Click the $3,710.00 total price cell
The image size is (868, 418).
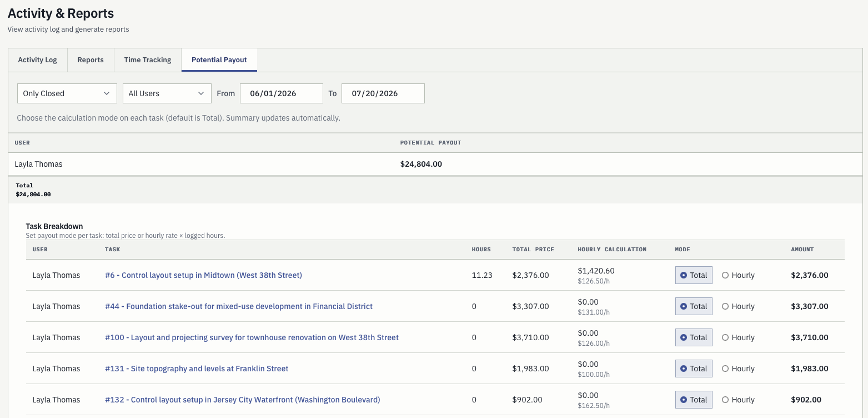coord(530,337)
